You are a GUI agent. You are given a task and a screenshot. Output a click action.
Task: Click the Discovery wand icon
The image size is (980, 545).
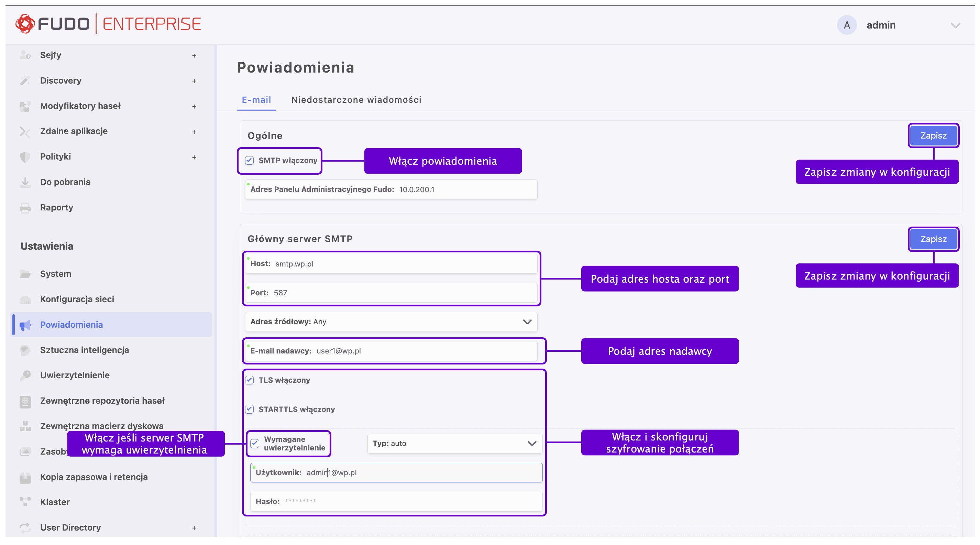click(x=25, y=80)
